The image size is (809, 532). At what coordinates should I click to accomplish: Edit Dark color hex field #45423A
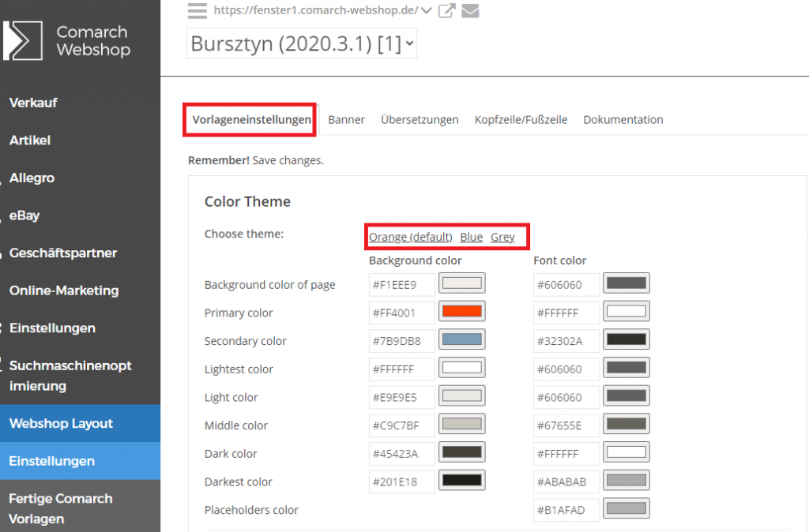coord(402,454)
